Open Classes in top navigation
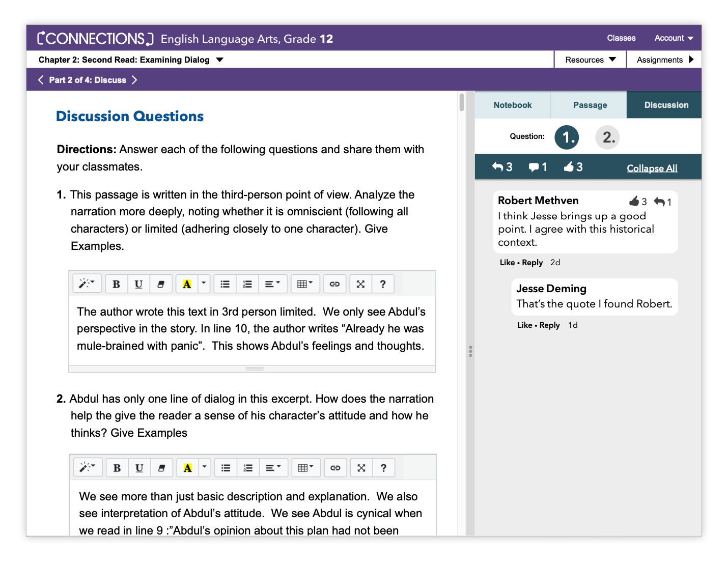Viewport: 728px width, 564px height. (621, 38)
